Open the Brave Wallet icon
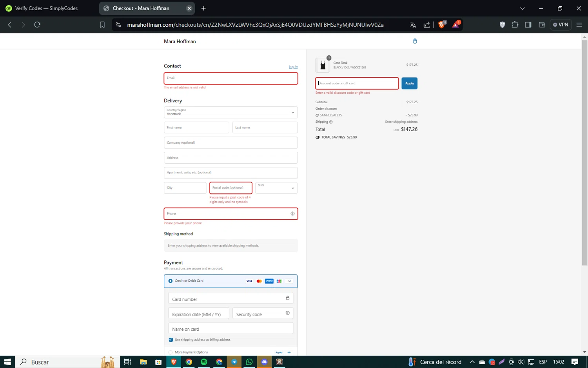Screen dimensions: 588x368 pos(542,25)
